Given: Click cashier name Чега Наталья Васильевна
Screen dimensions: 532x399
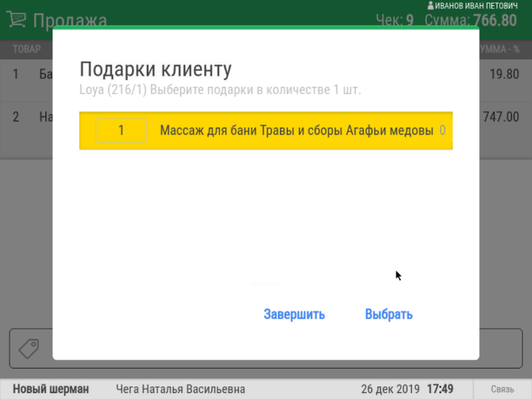Looking at the screenshot, I should pyautogui.click(x=181, y=389).
